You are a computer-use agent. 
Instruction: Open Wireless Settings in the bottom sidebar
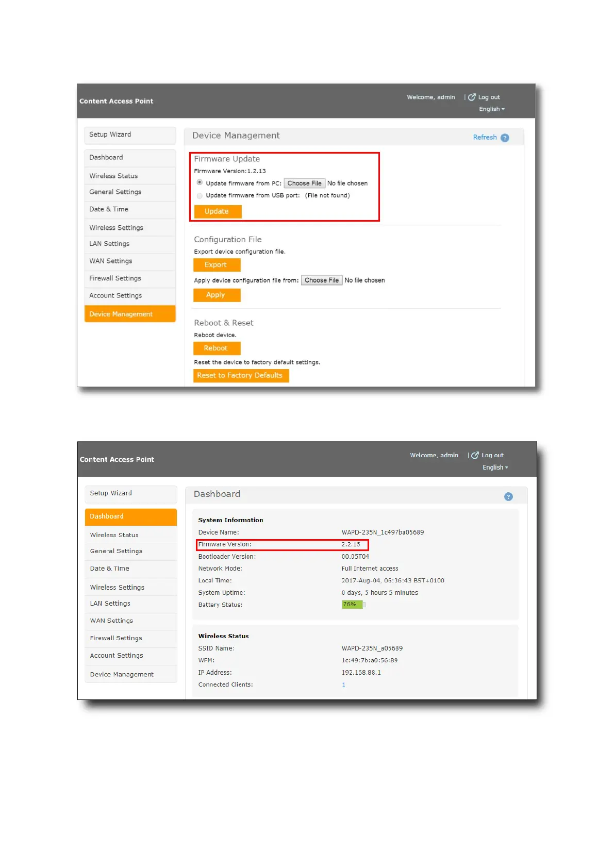[x=131, y=587]
